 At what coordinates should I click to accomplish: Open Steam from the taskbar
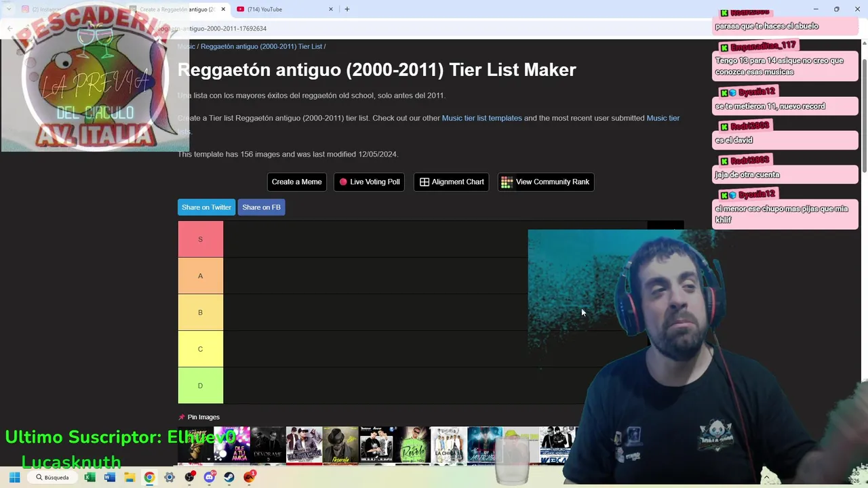click(229, 477)
